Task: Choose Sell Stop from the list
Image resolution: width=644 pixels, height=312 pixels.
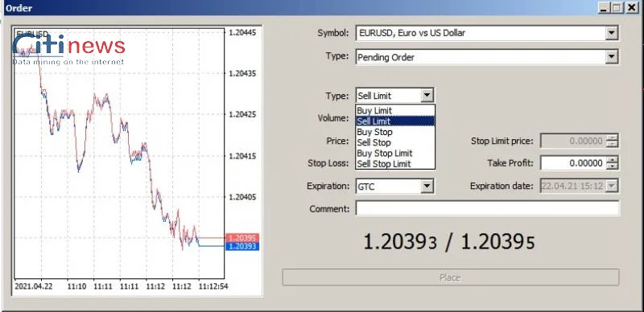Action: coord(394,142)
